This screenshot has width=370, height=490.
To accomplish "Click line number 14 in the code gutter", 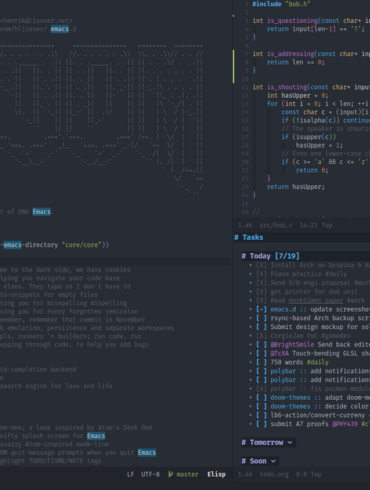I will pos(245,112).
